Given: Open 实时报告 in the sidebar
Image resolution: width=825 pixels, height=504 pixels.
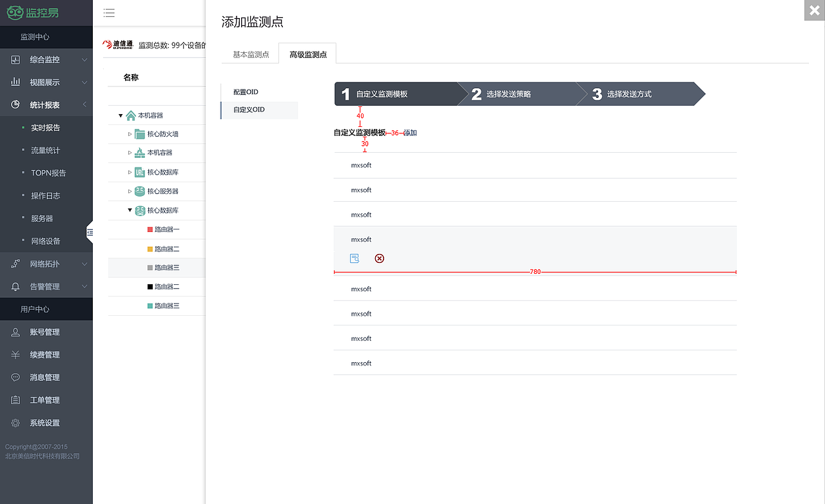Looking at the screenshot, I should click(x=46, y=128).
